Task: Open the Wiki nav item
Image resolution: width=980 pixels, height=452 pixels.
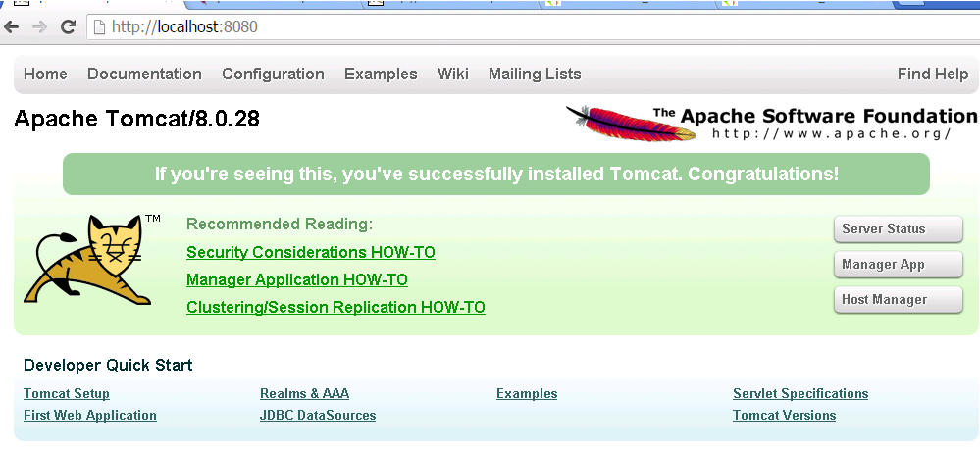Action: coord(453,74)
